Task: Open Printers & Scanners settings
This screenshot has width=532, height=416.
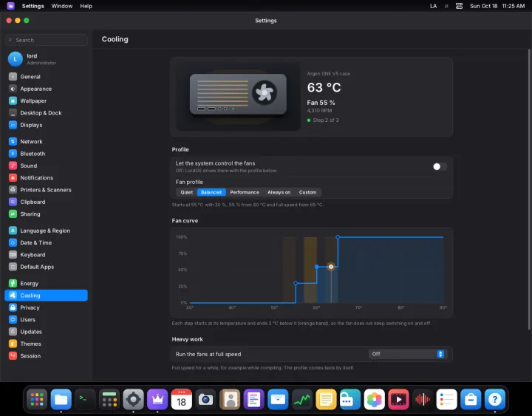Action: pyautogui.click(x=46, y=190)
